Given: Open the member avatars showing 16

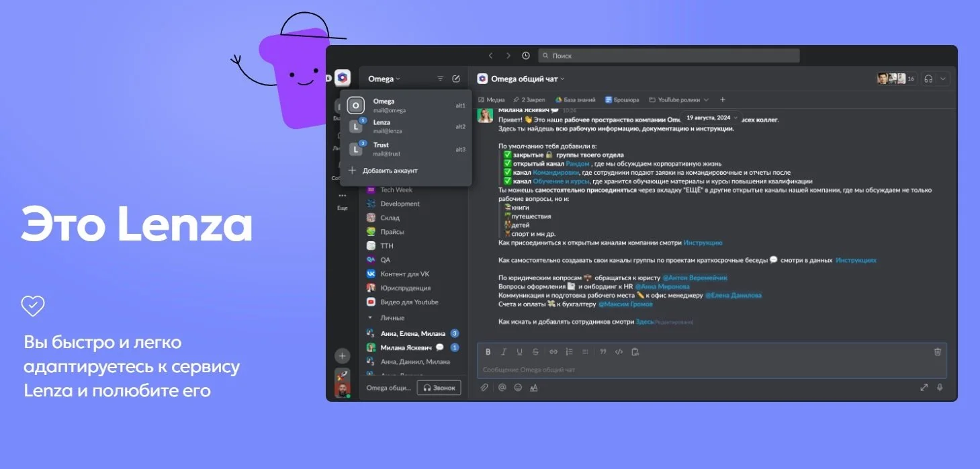Looking at the screenshot, I should pos(897,79).
